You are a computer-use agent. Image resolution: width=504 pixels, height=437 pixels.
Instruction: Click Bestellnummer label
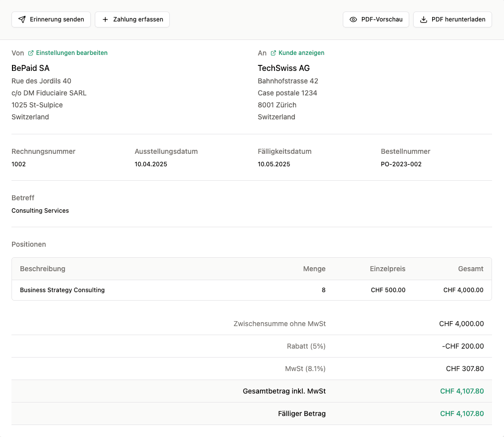pos(405,151)
